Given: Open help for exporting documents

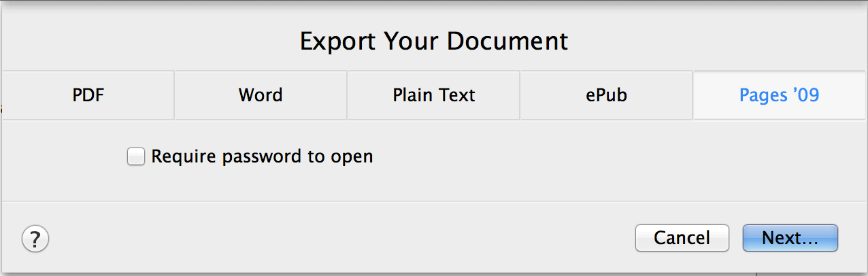Looking at the screenshot, I should (35, 239).
